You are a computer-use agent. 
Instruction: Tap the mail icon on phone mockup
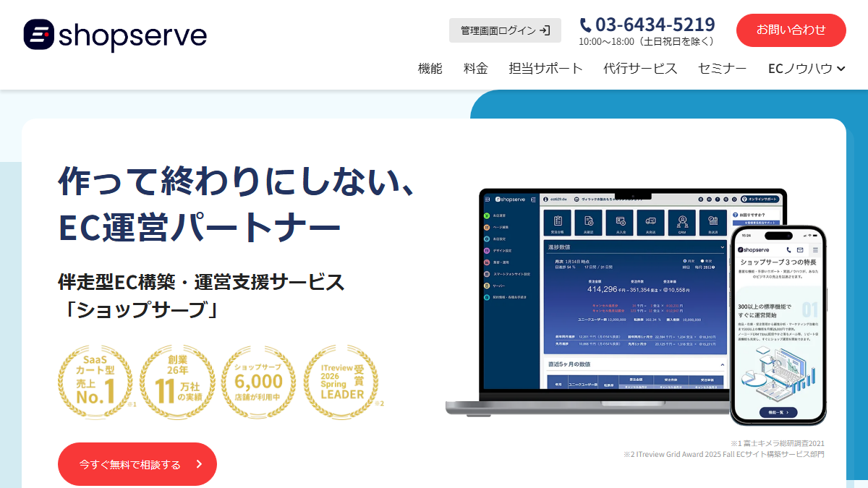800,249
